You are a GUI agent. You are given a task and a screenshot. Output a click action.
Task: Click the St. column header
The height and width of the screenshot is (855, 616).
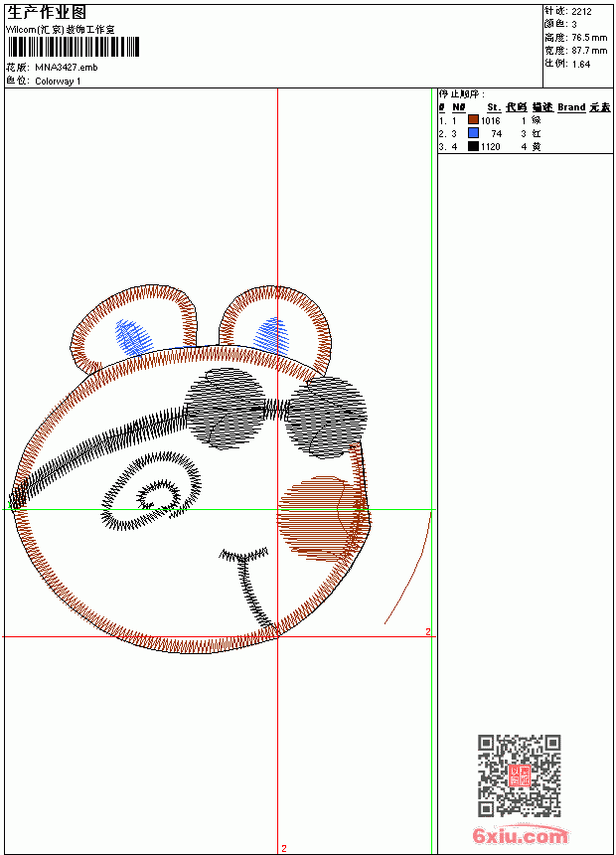coord(494,107)
